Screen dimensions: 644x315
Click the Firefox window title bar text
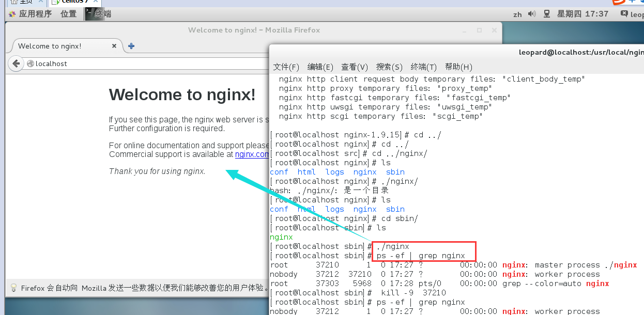pos(254,30)
